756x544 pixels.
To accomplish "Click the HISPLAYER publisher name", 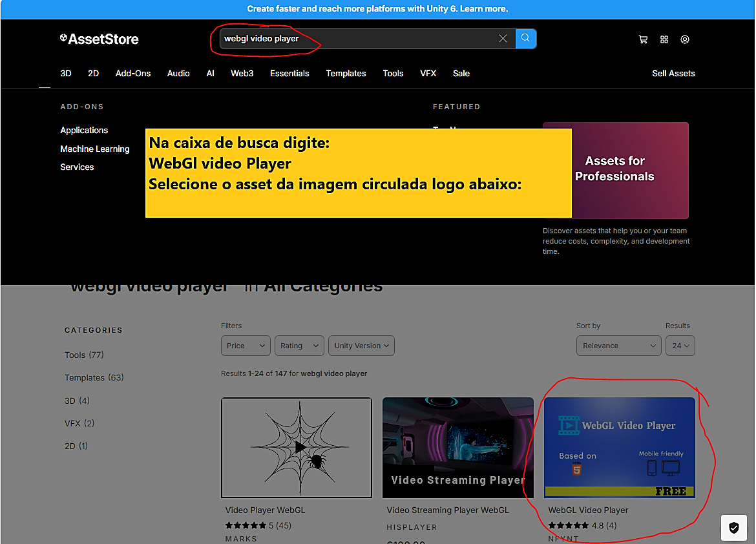I will [x=412, y=528].
